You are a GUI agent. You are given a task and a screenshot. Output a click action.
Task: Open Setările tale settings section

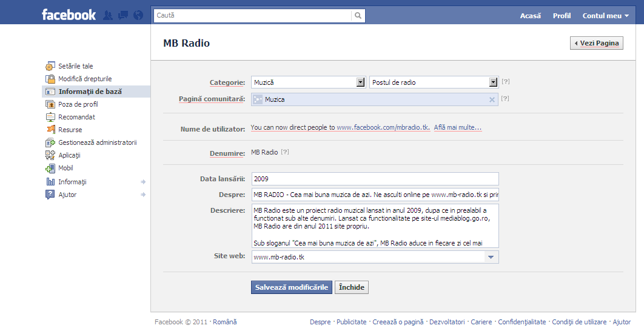pyautogui.click(x=76, y=66)
